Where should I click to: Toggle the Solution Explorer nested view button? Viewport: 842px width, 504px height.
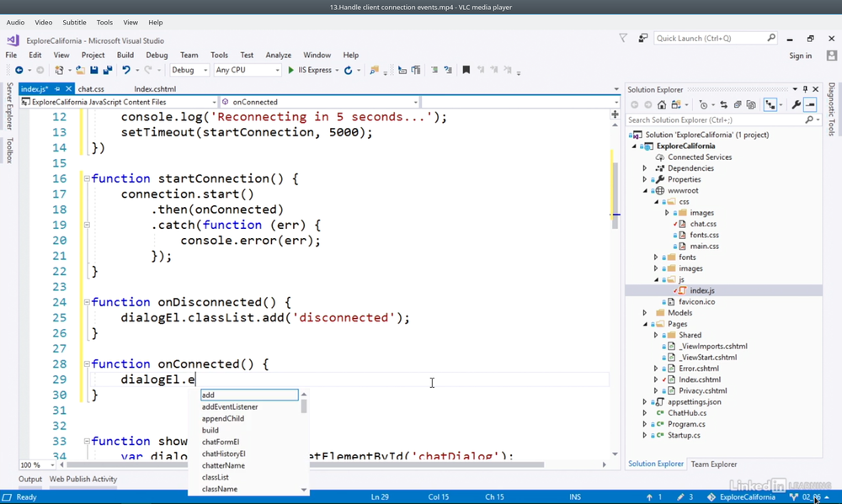coord(770,104)
